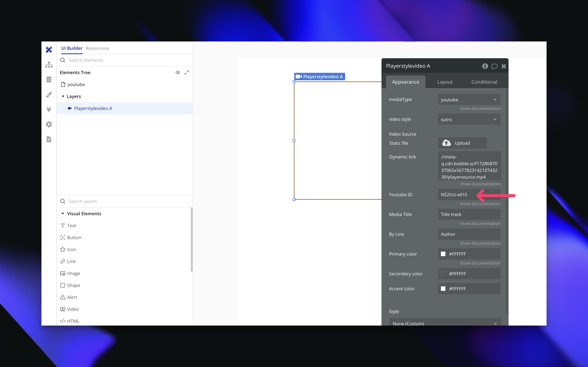Image resolution: width=588 pixels, height=367 pixels.
Task: Select the Button element icon in Visual Elements
Action: [63, 237]
